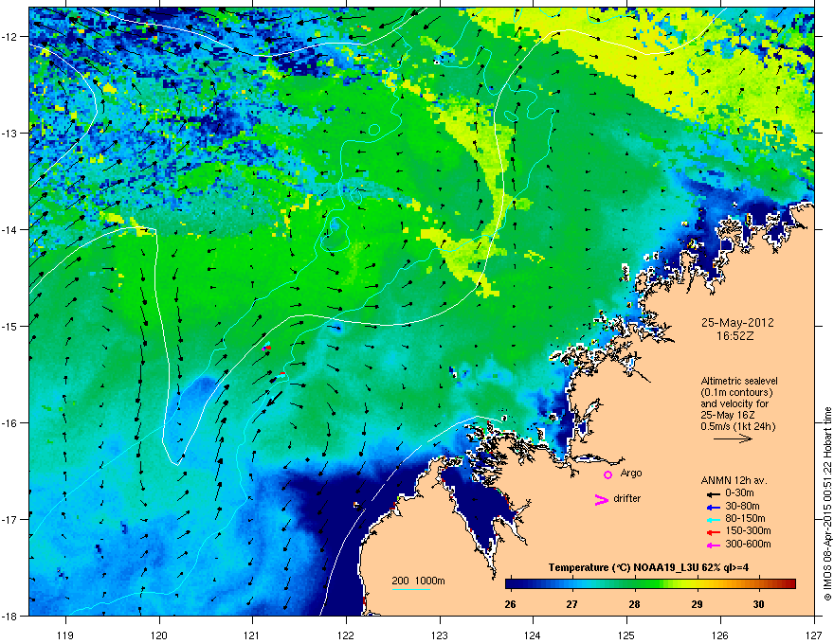
Task: Click the cyan isobath line under '200 1000m'
Action: pyautogui.click(x=410, y=589)
